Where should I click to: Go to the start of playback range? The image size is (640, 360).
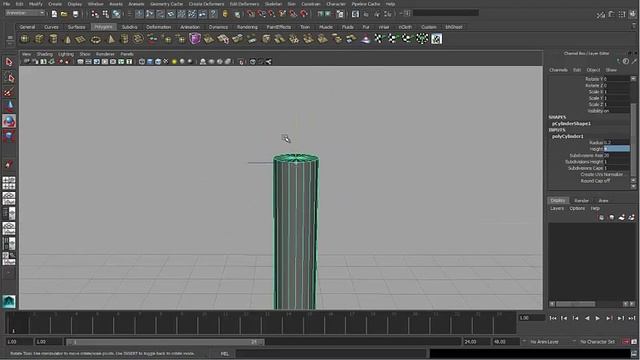(x=553, y=318)
